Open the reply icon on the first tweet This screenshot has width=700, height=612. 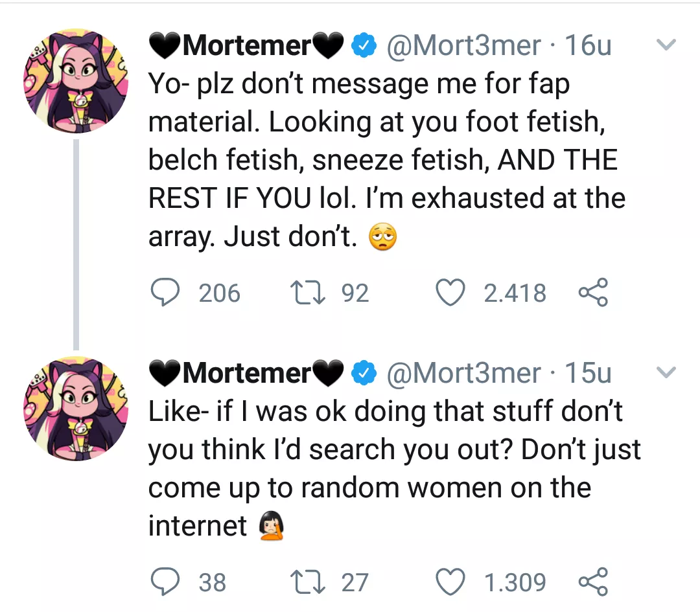(166, 292)
